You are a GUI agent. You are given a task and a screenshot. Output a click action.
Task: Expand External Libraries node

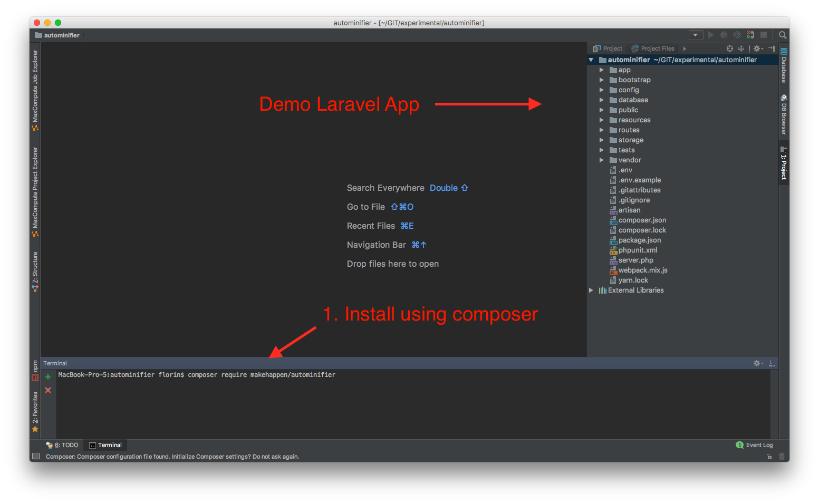point(591,290)
